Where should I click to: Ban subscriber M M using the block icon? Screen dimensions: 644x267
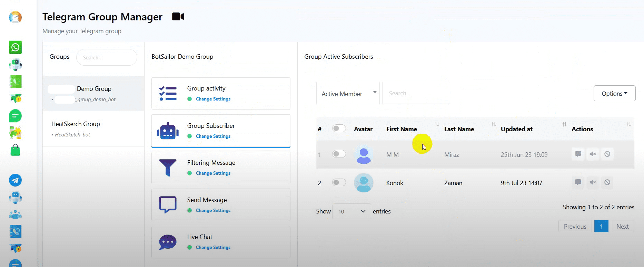607,154
